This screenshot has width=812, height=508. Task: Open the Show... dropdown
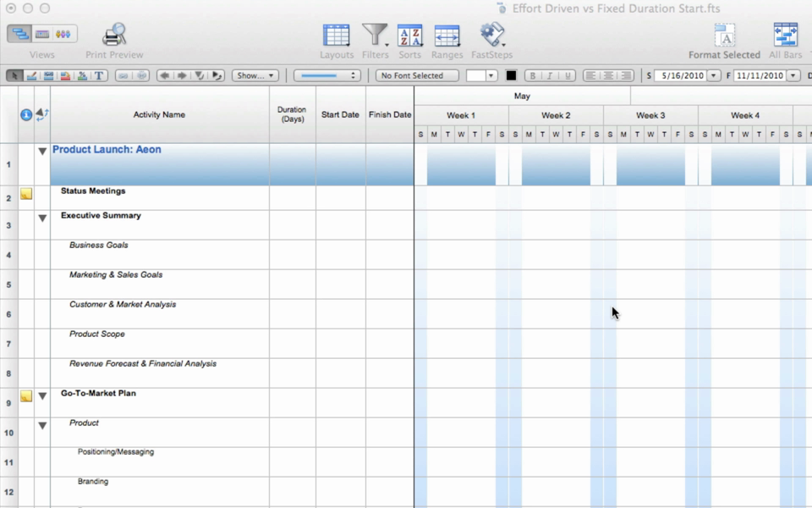click(255, 75)
